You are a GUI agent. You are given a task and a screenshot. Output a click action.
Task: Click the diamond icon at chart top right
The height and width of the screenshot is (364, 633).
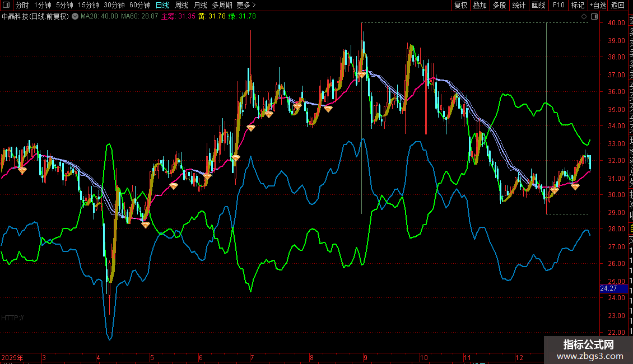pos(584,17)
